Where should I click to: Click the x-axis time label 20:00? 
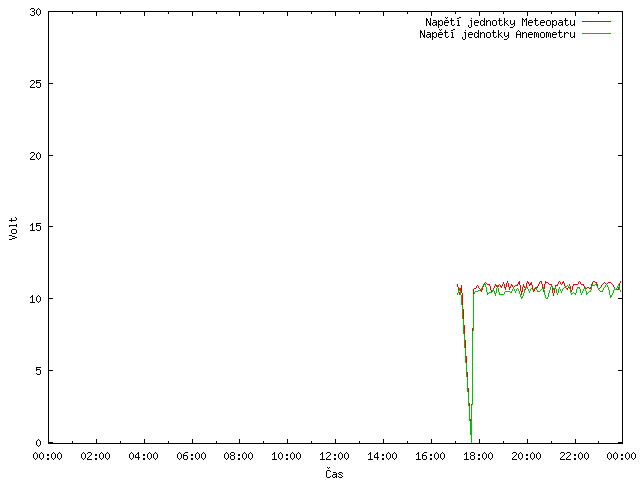tap(527, 456)
